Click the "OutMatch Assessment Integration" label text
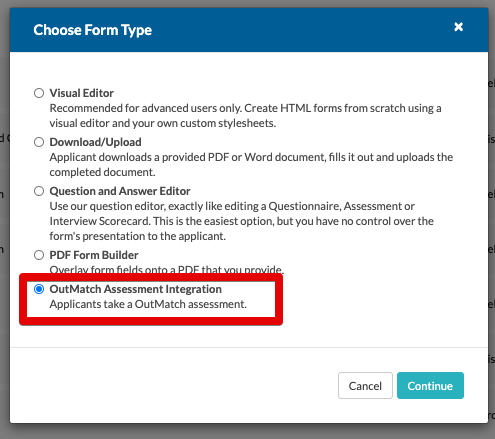The height and width of the screenshot is (439, 495). coord(136,289)
